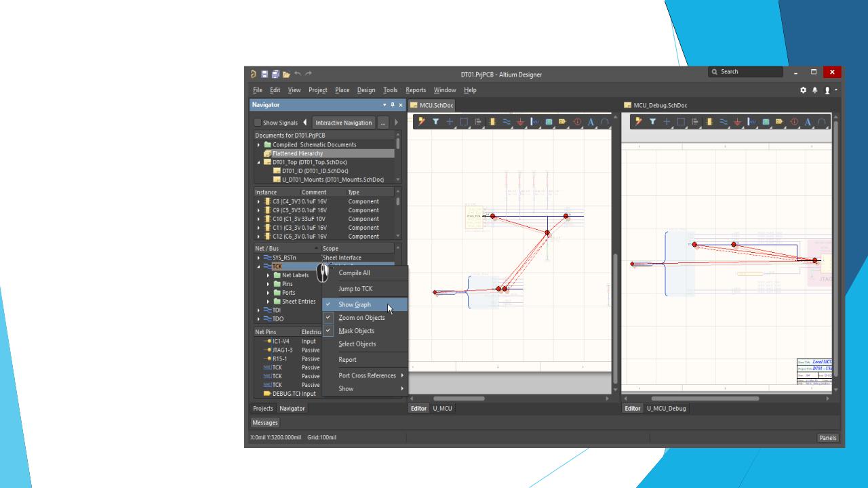Select the cross-probe tool in MCU_Debug toolbar
Viewport: 868px width, 488px height.
[639, 122]
